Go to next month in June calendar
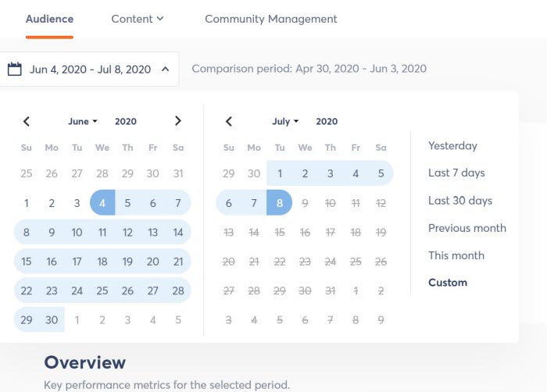Image resolution: width=547 pixels, height=392 pixels. (x=178, y=121)
